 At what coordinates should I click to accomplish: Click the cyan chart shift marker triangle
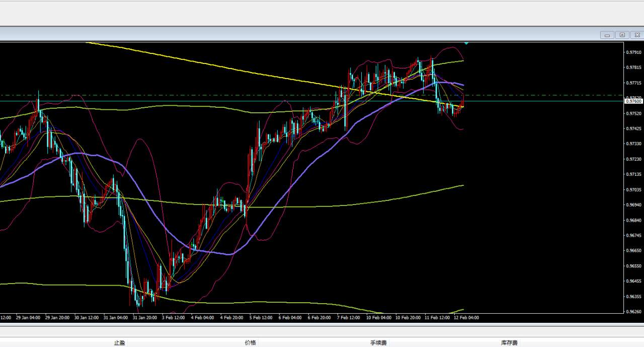466,43
